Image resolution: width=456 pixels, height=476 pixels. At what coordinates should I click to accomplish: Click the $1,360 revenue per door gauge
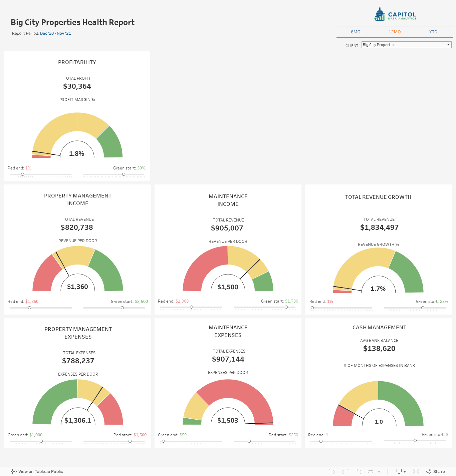[x=77, y=287]
